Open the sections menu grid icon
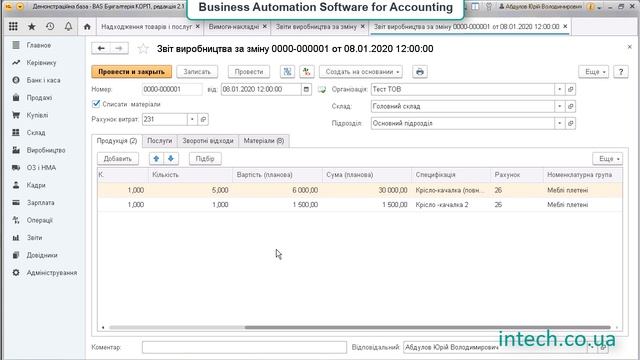 click(13, 27)
